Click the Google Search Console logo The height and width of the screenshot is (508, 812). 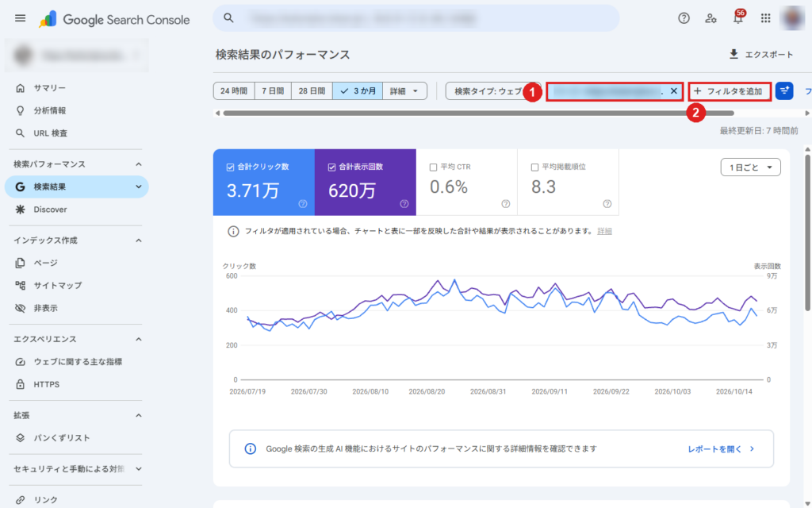[114, 20]
